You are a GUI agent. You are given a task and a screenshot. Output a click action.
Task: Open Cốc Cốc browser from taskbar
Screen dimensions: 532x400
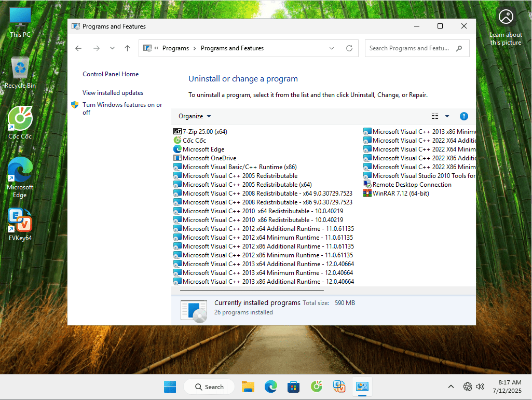[316, 387]
